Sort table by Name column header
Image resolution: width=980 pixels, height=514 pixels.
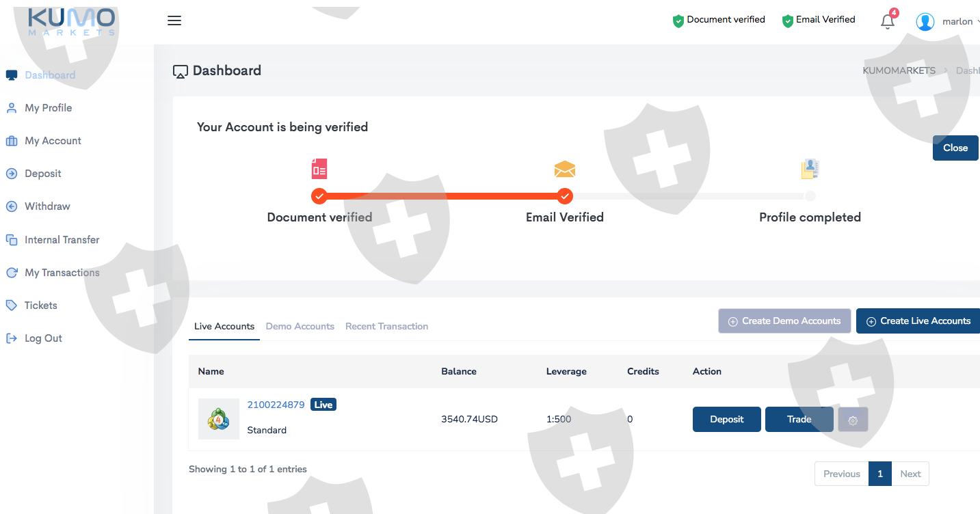211,372
